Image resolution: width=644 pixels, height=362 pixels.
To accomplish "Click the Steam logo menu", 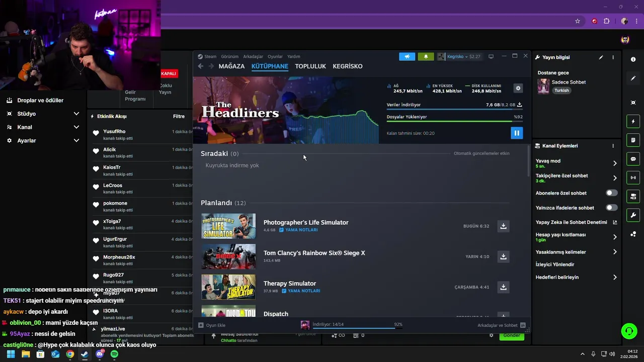I will point(207,56).
